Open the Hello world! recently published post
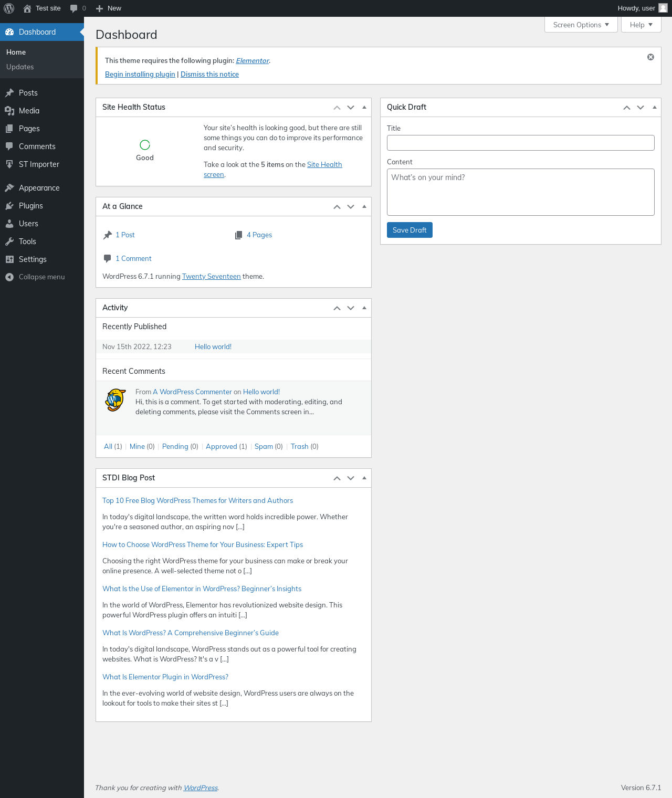672x798 pixels. pos(213,347)
